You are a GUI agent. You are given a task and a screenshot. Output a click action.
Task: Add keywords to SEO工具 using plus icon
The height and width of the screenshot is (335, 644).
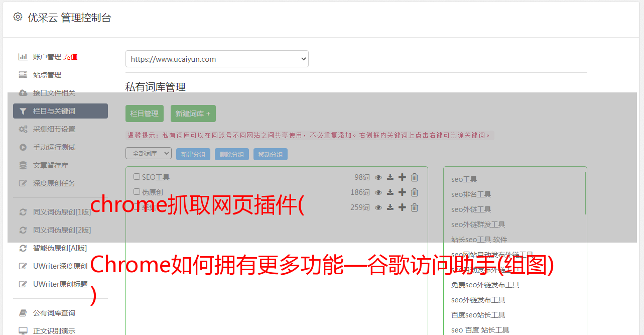point(402,177)
